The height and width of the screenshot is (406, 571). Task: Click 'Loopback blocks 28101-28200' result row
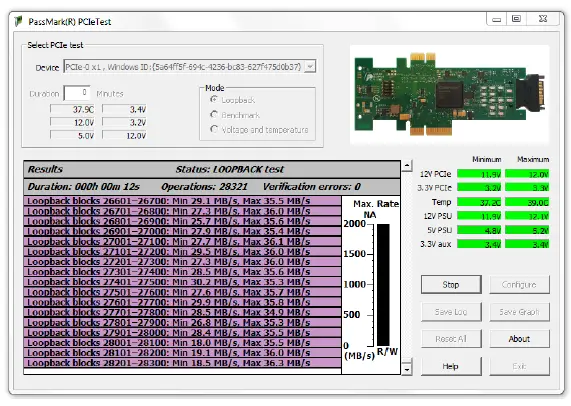tap(182, 353)
